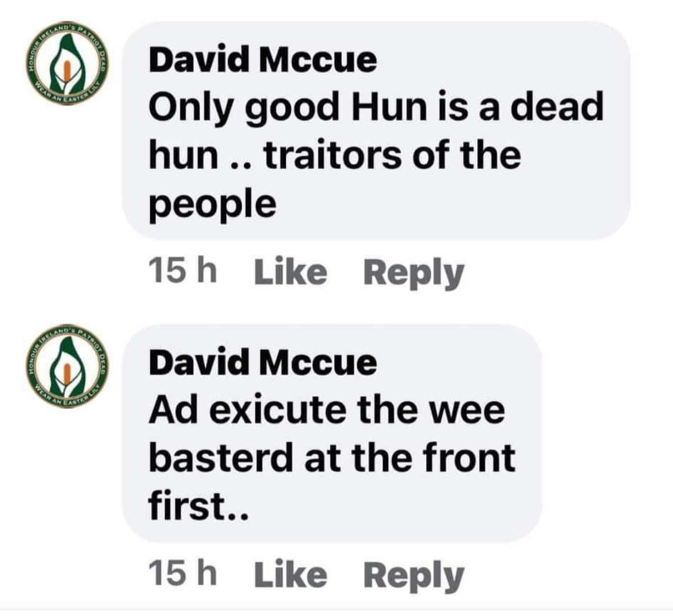Like the second comment

click(290, 575)
